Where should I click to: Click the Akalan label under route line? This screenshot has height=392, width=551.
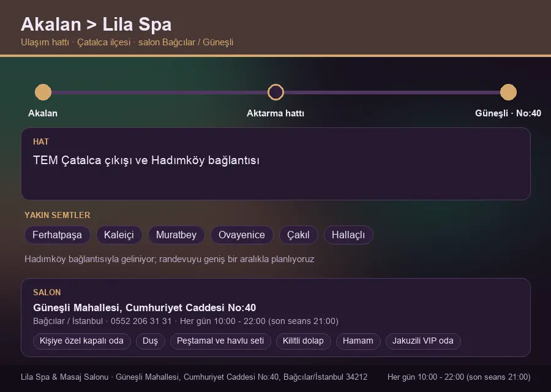coord(43,113)
